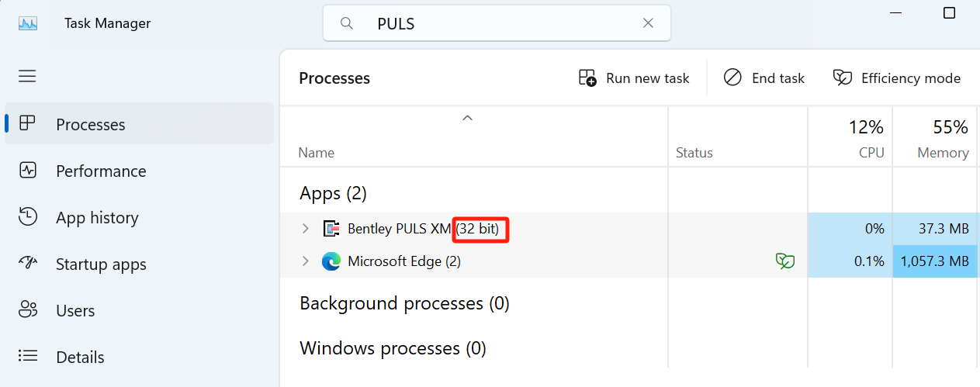Clear search with the X icon
Viewport: 980px width, 387px height.
pyautogui.click(x=648, y=23)
